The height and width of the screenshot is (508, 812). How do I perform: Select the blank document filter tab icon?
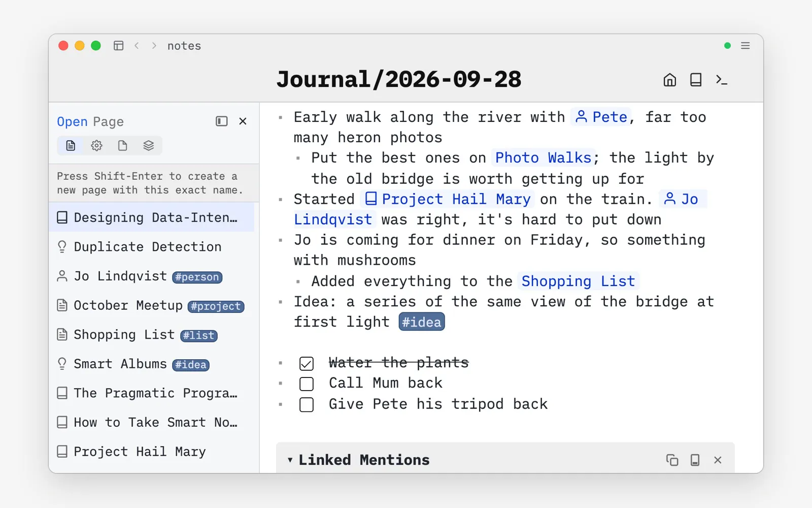click(x=122, y=146)
